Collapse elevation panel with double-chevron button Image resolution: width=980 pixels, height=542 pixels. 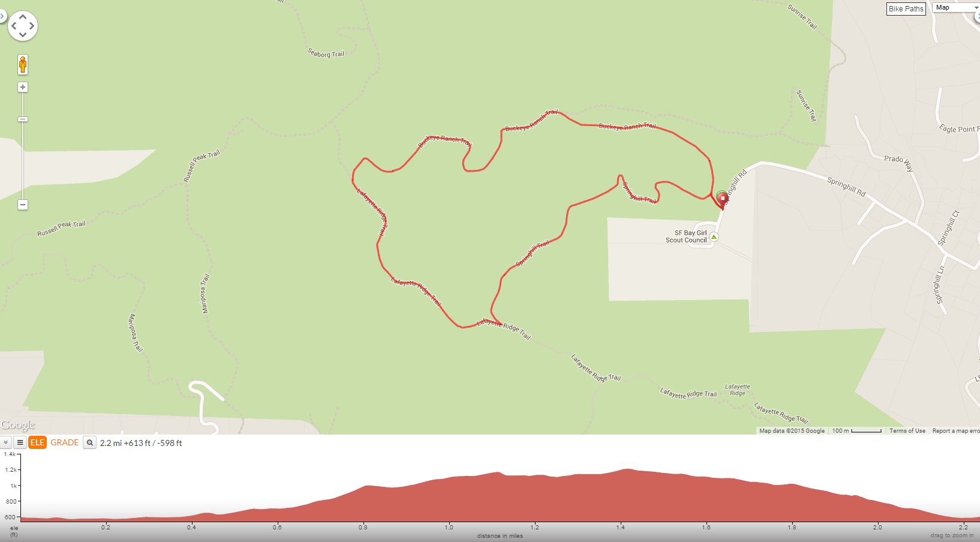point(5,442)
